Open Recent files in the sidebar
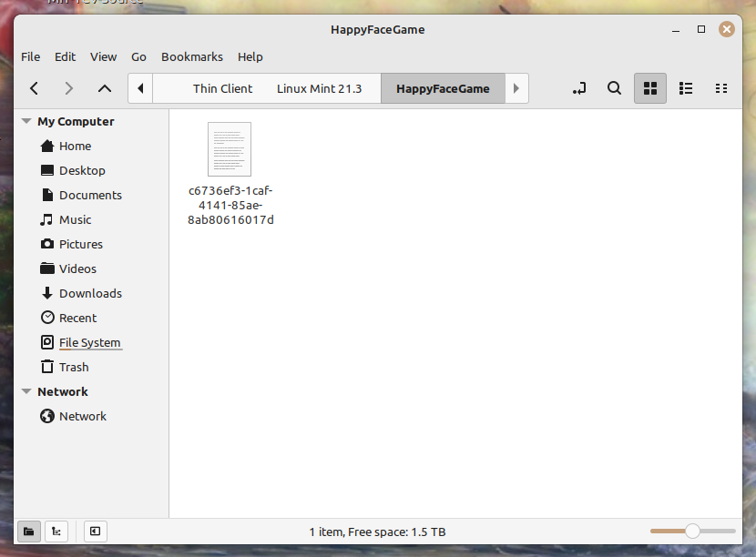The width and height of the screenshot is (756, 557). tap(77, 318)
